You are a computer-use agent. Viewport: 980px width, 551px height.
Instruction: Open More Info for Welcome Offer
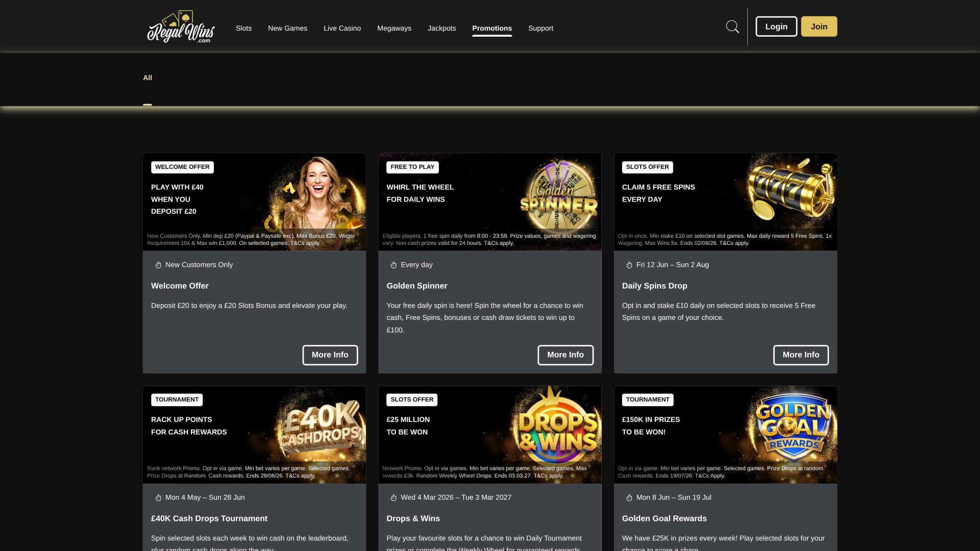(330, 355)
